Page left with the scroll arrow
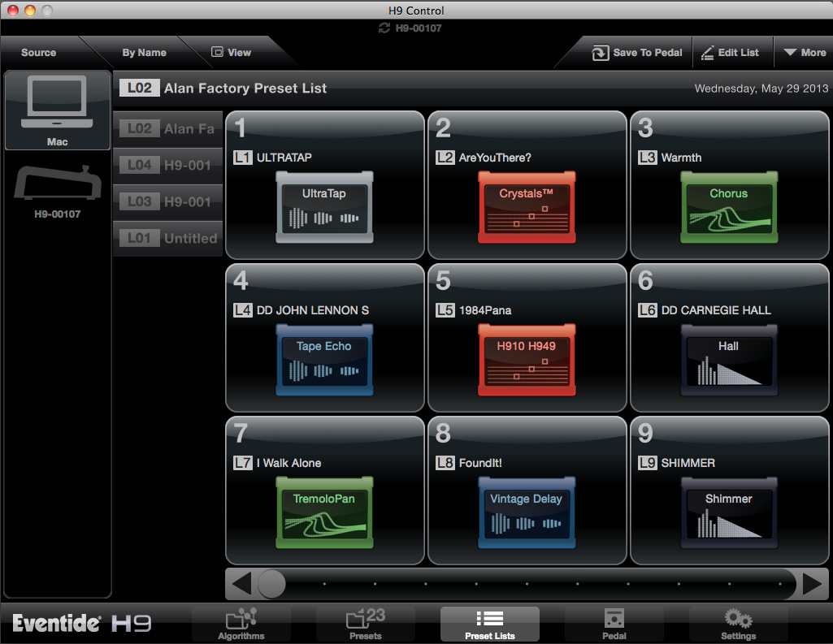Image resolution: width=833 pixels, height=644 pixels. pos(241,584)
